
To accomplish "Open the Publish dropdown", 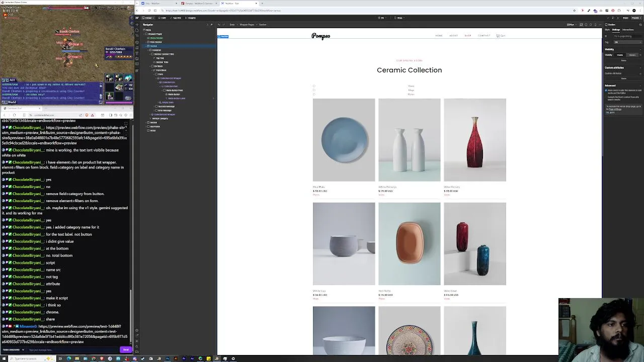I will (637, 18).
